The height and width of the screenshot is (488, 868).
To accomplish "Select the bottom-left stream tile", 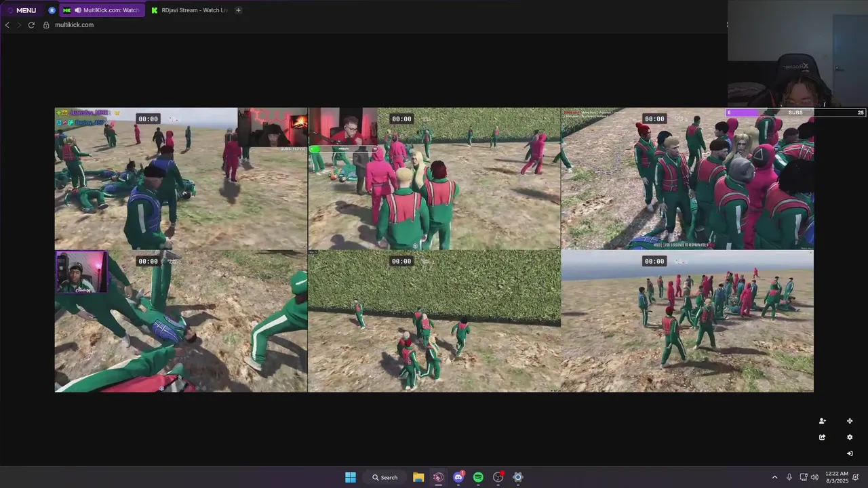I will tap(181, 321).
